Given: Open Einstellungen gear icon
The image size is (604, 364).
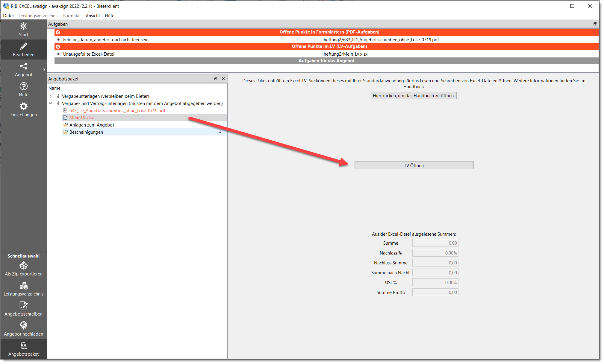Looking at the screenshot, I should click(x=23, y=106).
